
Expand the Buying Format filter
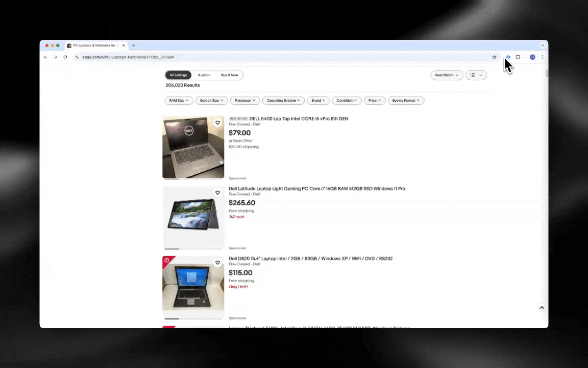click(406, 100)
